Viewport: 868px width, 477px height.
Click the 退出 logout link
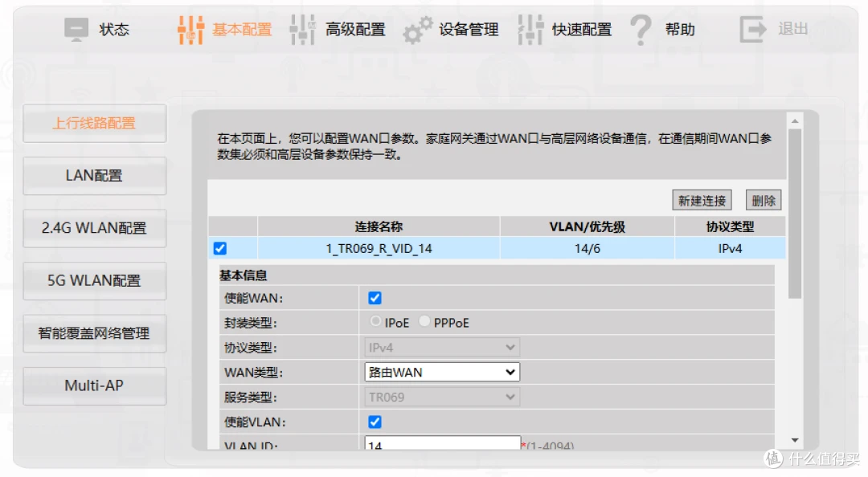coord(793,29)
